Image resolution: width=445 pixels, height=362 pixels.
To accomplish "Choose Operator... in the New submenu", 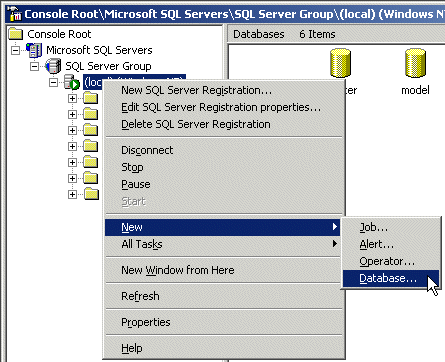I will click(x=391, y=261).
